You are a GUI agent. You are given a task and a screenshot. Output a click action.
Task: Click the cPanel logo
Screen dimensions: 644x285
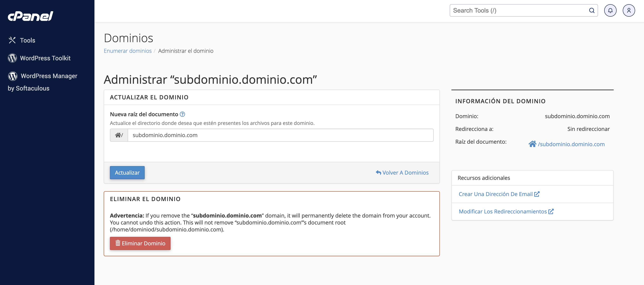[30, 16]
